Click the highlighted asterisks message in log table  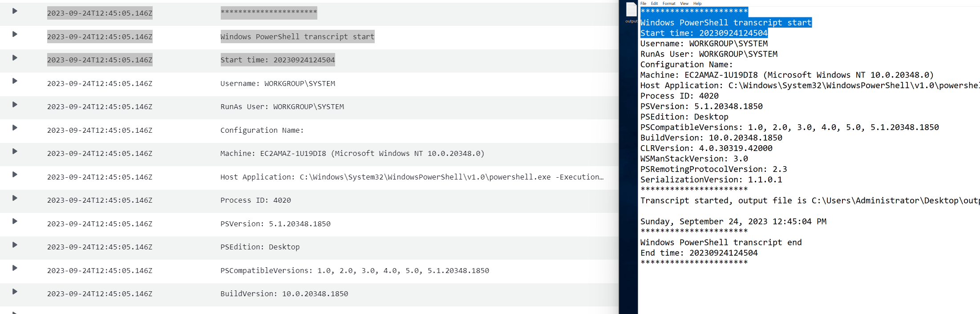tap(269, 12)
